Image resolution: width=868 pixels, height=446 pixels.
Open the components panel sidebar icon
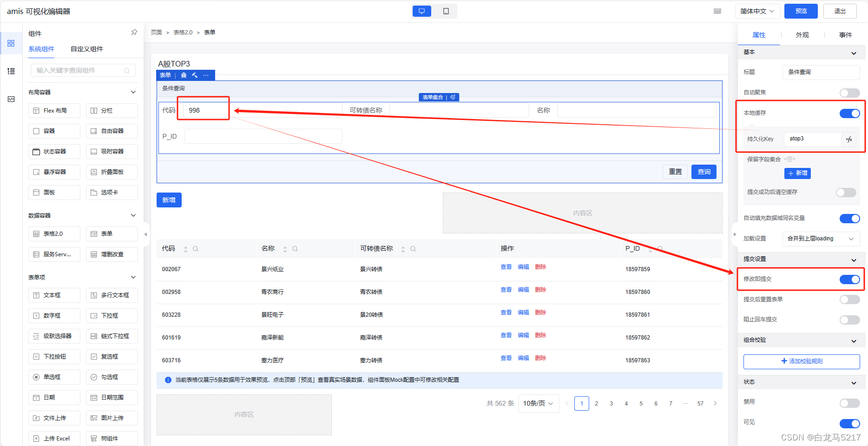11,43
